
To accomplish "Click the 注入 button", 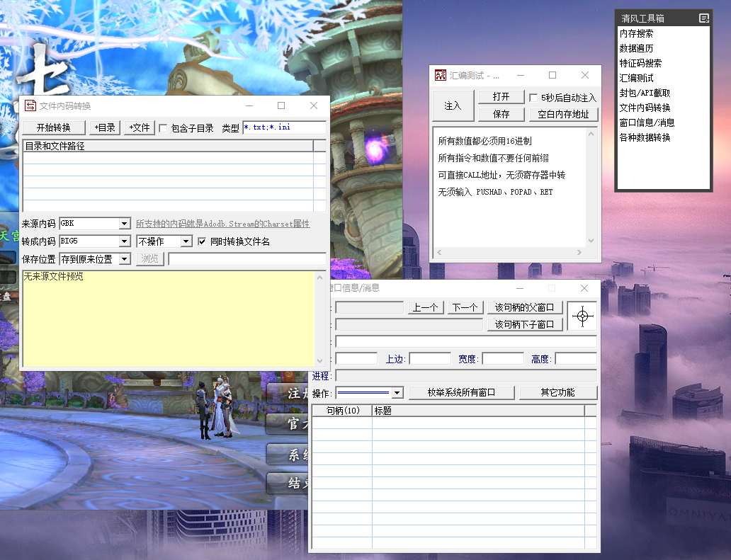I will (x=453, y=105).
